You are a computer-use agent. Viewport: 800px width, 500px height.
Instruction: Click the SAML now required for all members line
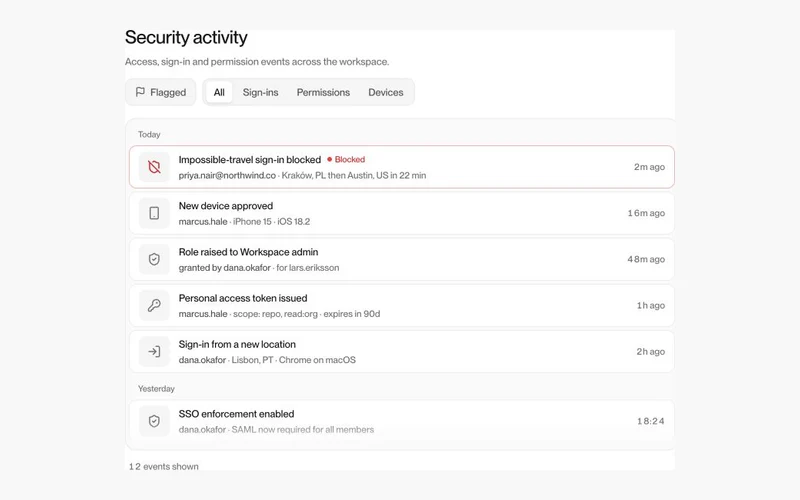click(x=276, y=430)
